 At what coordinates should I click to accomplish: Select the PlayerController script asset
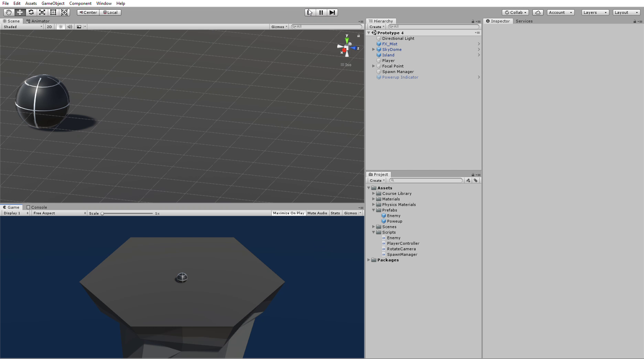[403, 243]
